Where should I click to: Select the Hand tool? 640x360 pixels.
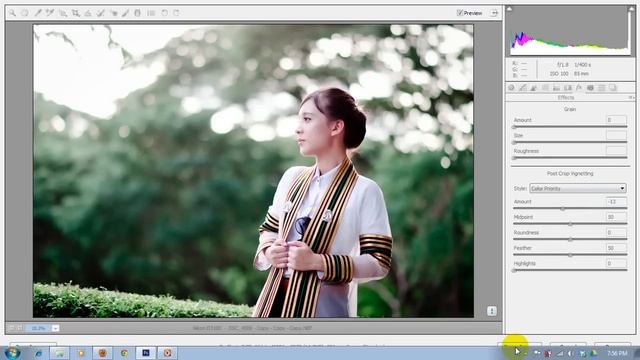pyautogui.click(x=25, y=13)
